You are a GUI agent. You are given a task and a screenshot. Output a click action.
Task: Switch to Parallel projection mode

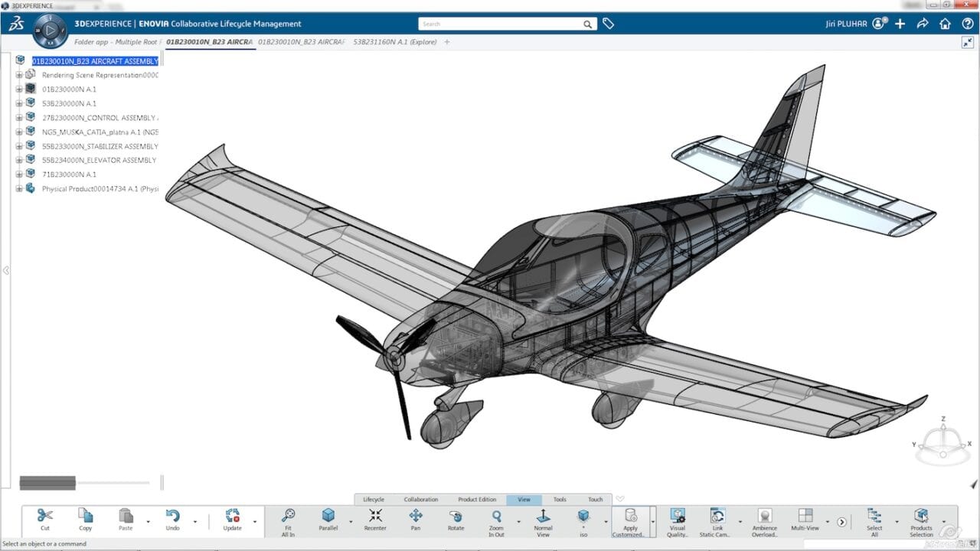(329, 520)
